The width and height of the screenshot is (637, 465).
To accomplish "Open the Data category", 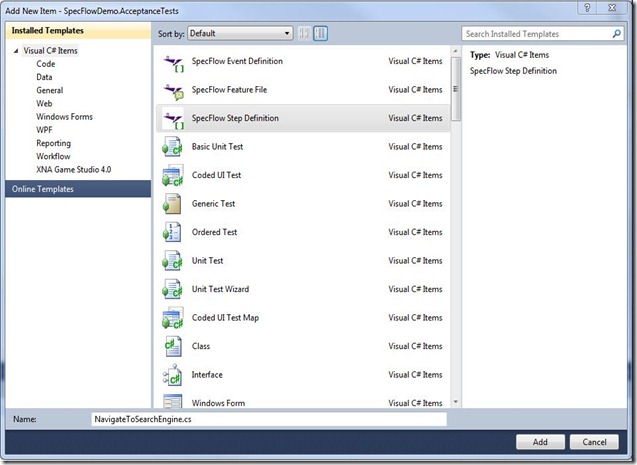I will point(44,77).
